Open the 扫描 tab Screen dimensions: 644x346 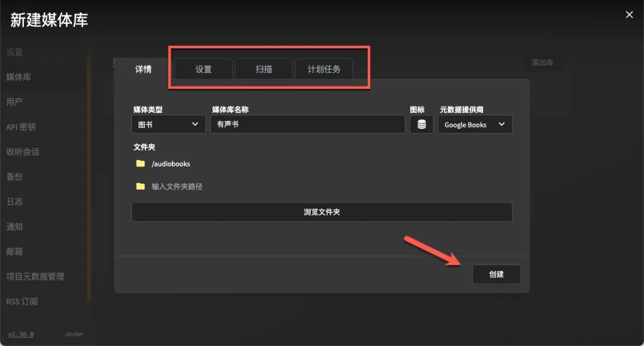264,69
